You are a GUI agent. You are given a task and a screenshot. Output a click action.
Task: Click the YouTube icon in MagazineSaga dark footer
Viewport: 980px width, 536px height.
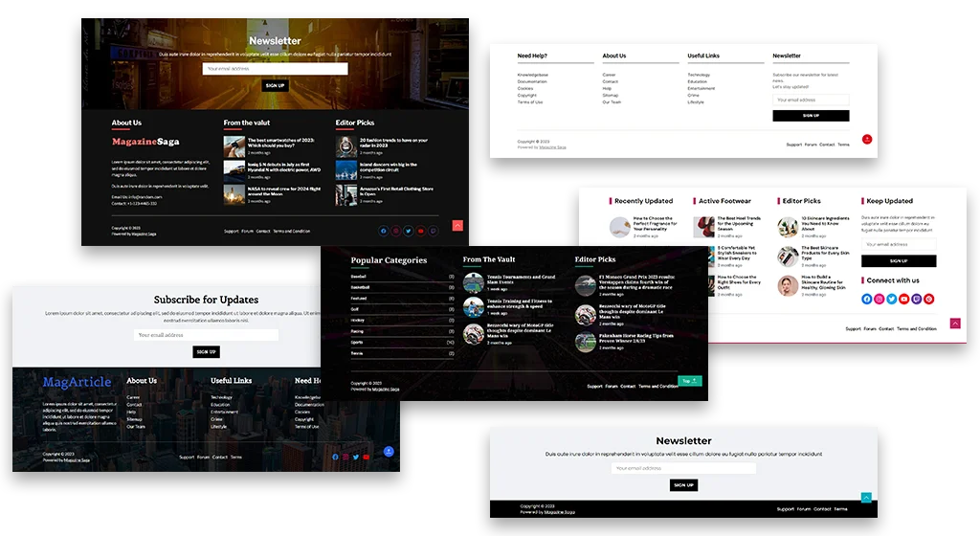(x=421, y=231)
